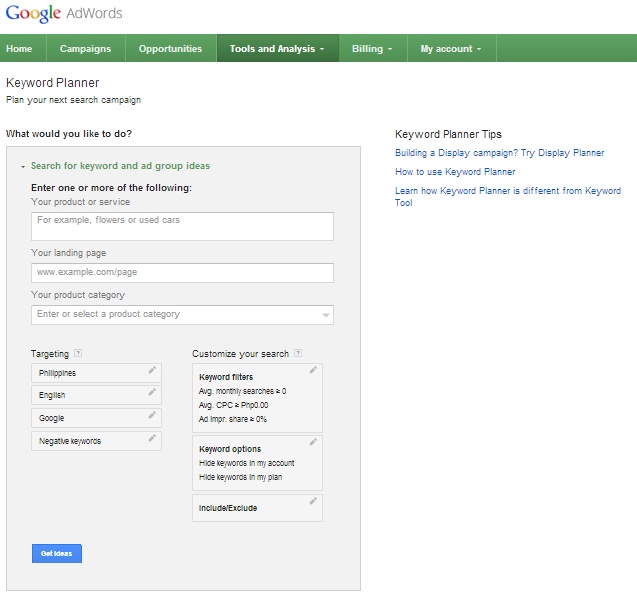Switch to the Campaigns tab

85,49
